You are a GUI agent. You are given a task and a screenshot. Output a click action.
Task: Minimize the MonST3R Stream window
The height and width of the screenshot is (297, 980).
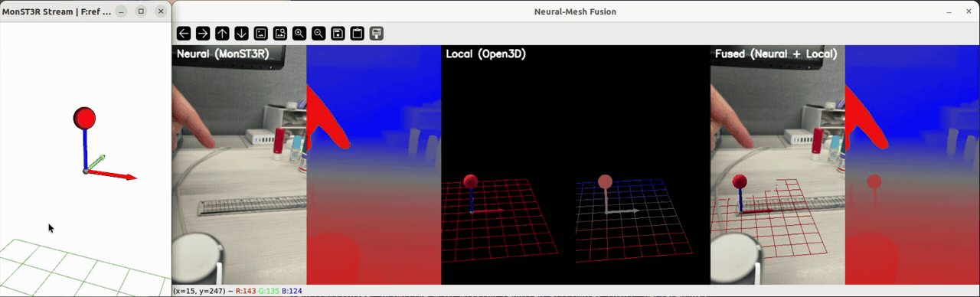(x=121, y=11)
